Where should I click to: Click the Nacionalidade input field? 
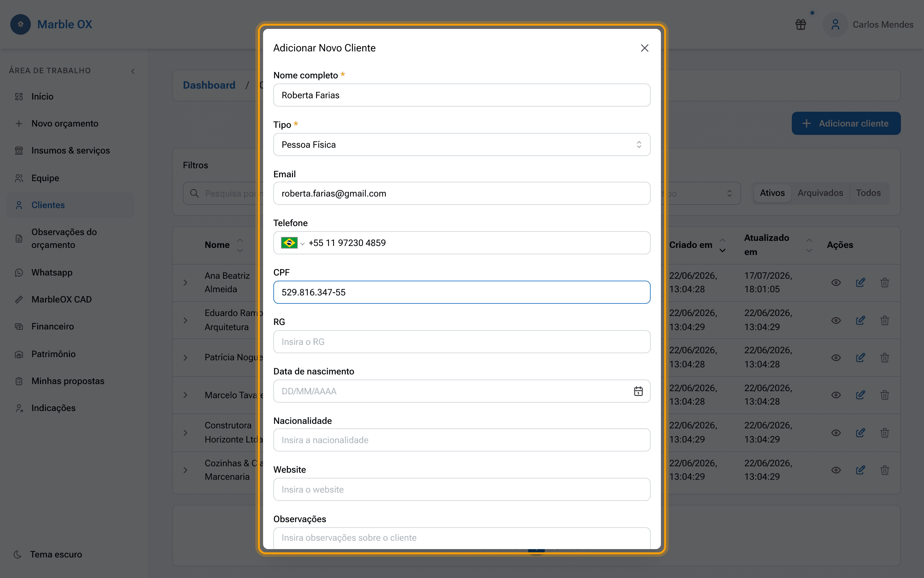click(462, 440)
